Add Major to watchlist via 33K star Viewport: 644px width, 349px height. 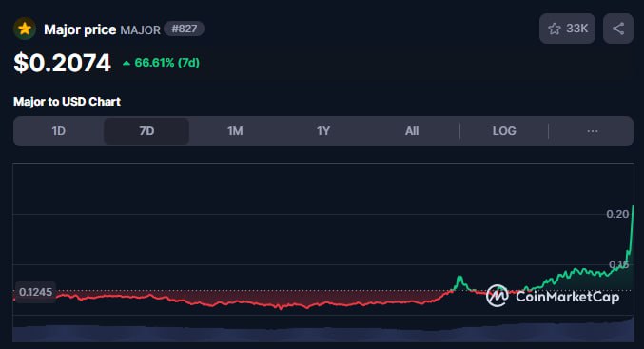click(x=567, y=29)
